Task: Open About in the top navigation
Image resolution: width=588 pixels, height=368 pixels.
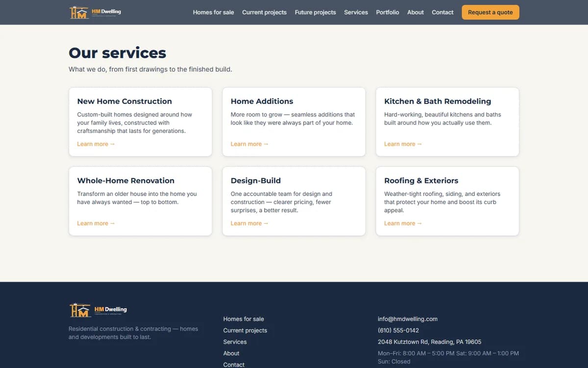Action: (x=416, y=12)
